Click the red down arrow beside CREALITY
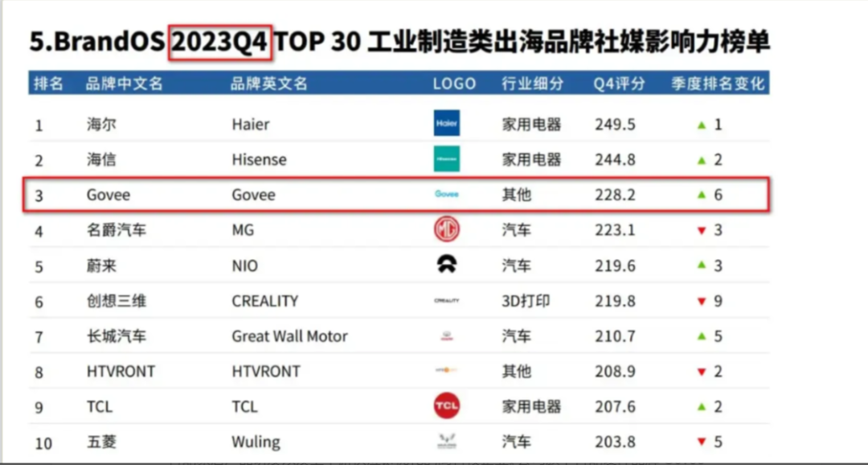Viewport: 868px width, 465px height. (x=703, y=300)
